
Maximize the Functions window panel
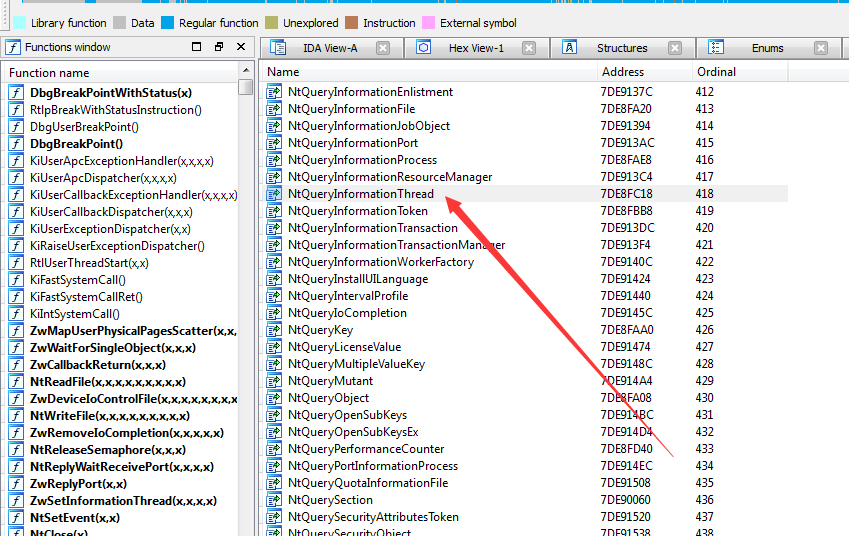click(197, 47)
